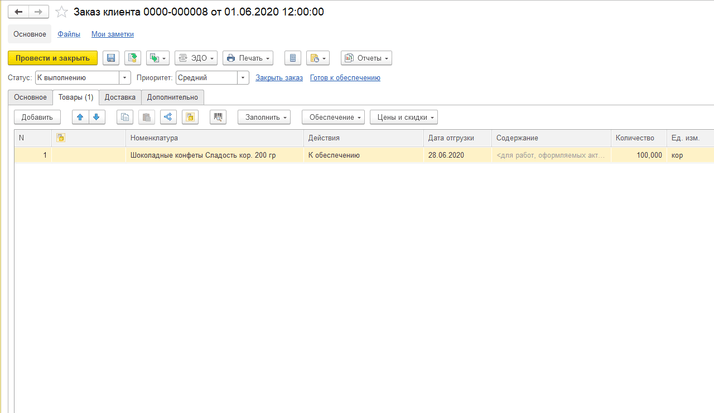Image resolution: width=714 pixels, height=413 pixels.
Task: Open barcode search icon in table toolbar
Action: [218, 117]
